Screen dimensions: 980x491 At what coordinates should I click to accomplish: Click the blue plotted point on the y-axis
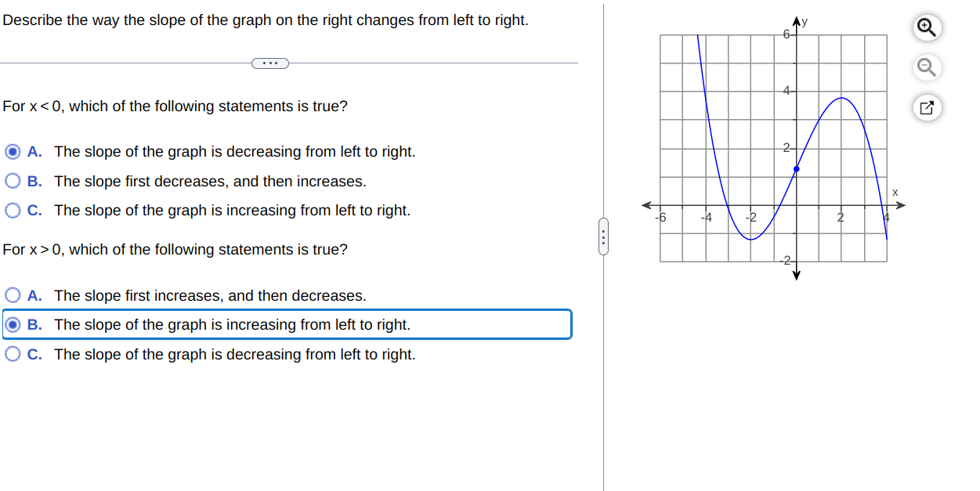(797, 168)
